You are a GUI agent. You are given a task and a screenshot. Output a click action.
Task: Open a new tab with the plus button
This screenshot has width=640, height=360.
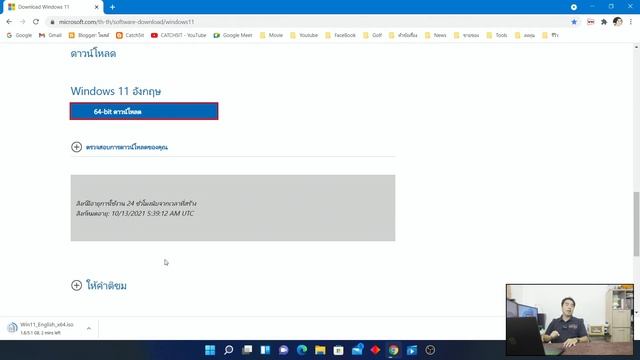(x=112, y=7)
